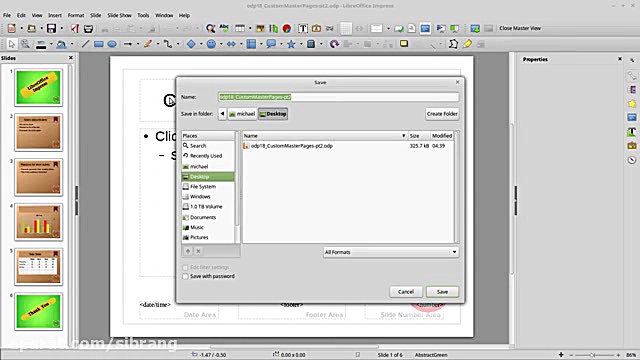Click the zoom slider in status bar
Screen dimensions: 640x360
[594, 355]
